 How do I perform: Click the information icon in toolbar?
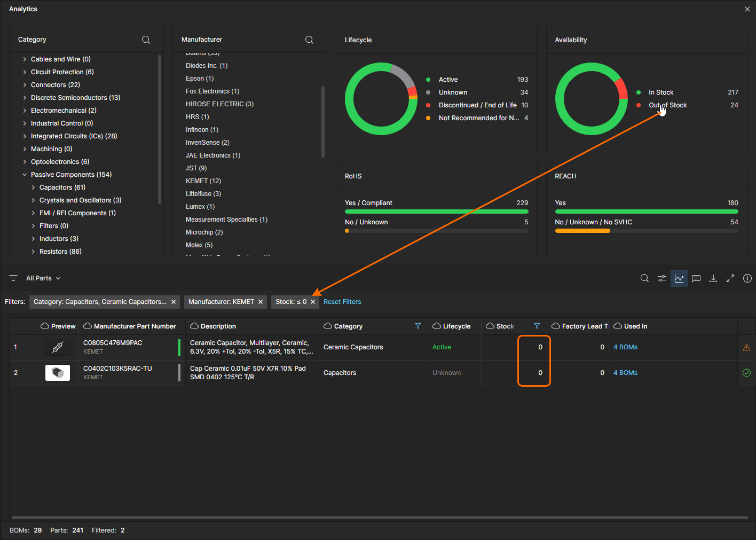pyautogui.click(x=747, y=278)
